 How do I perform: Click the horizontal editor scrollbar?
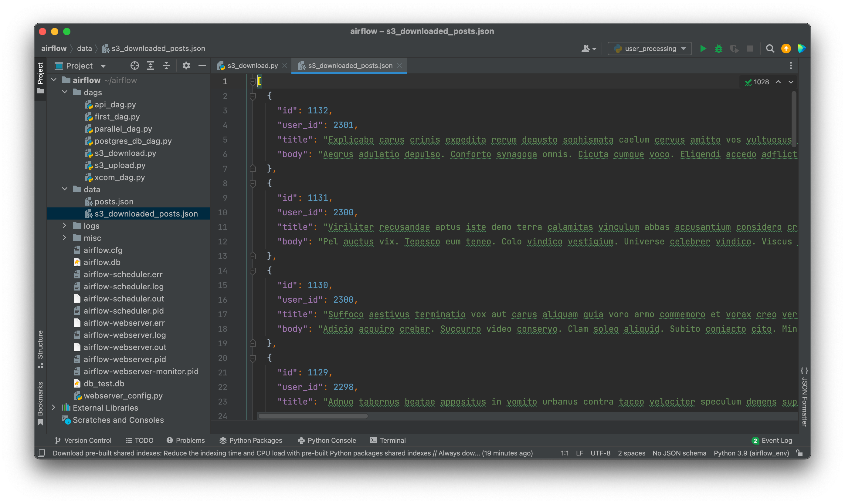click(313, 416)
